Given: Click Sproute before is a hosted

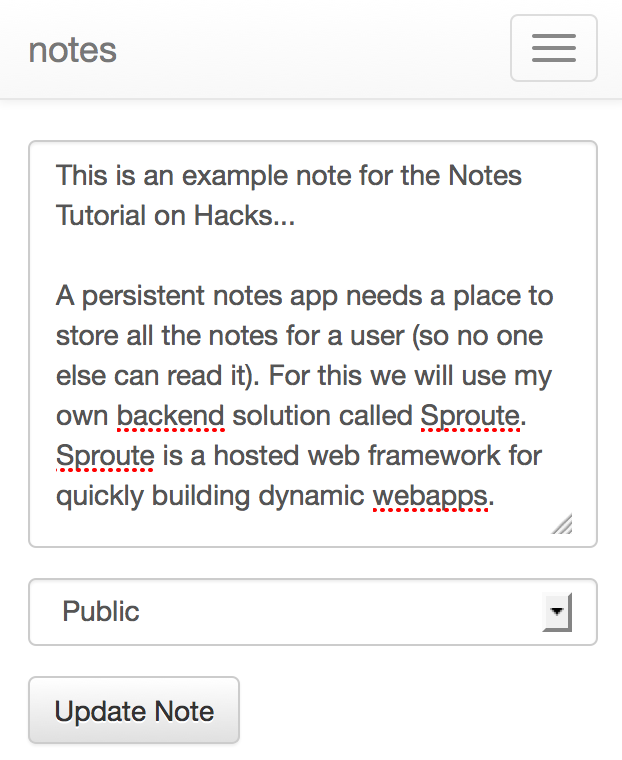Looking at the screenshot, I should click(x=105, y=456).
